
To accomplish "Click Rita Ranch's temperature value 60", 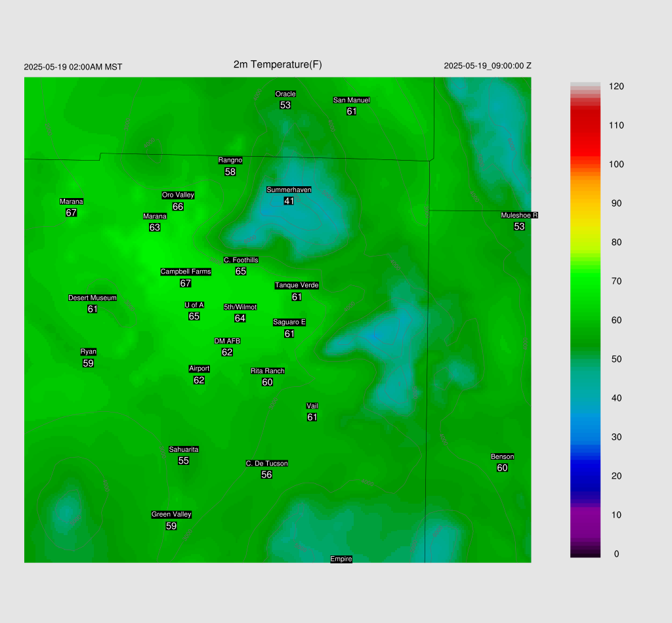I will 268,382.
